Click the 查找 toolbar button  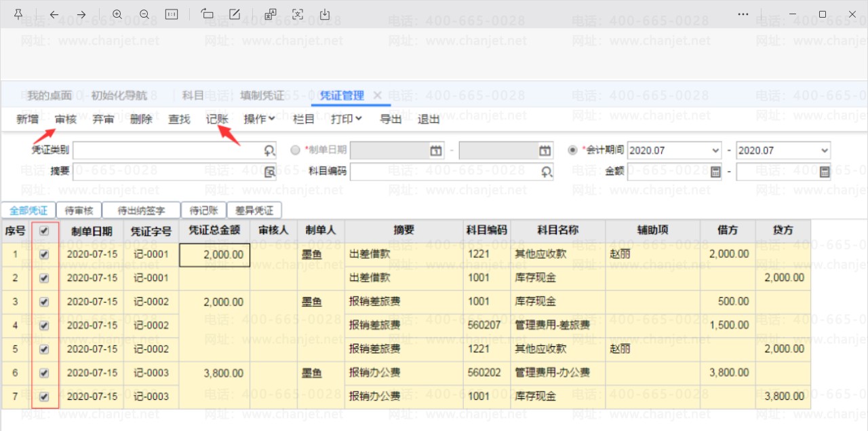tap(179, 119)
